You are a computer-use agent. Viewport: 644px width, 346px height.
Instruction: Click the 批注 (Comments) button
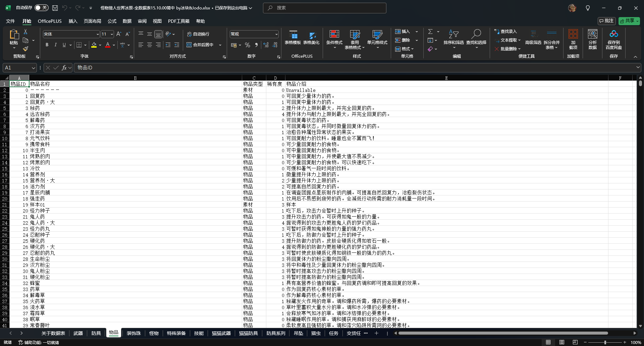coord(606,21)
